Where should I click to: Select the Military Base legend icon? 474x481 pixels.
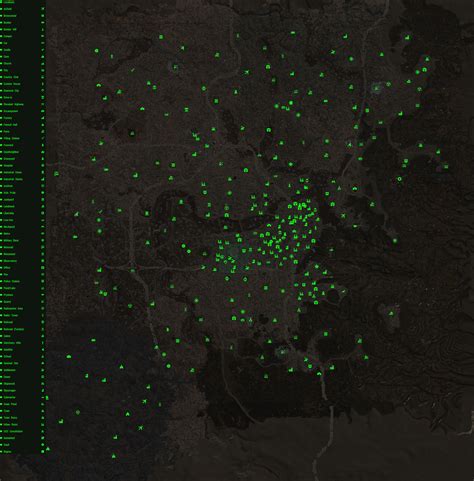(43, 240)
